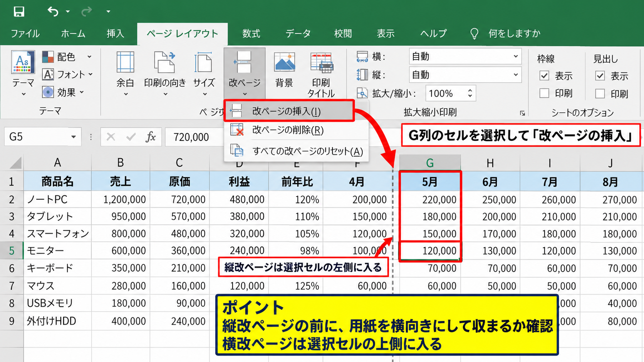644x362 pixels.
Task: Click the 改ページ breaks button icon
Action: (244, 62)
